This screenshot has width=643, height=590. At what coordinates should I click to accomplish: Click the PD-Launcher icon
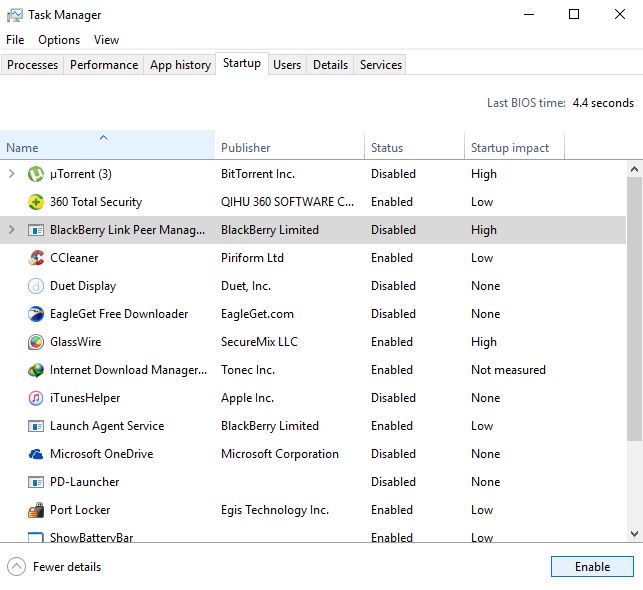36,482
